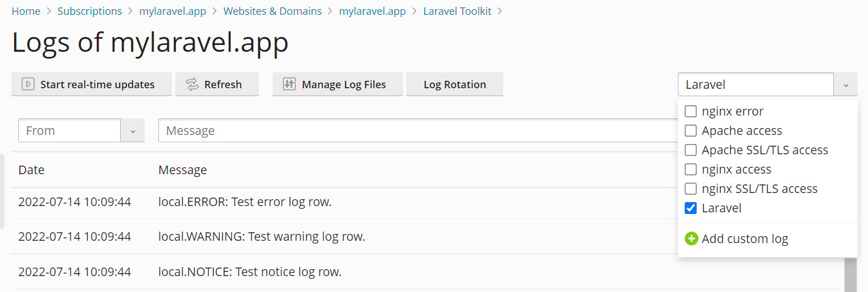Check the Apache access log option

(690, 131)
